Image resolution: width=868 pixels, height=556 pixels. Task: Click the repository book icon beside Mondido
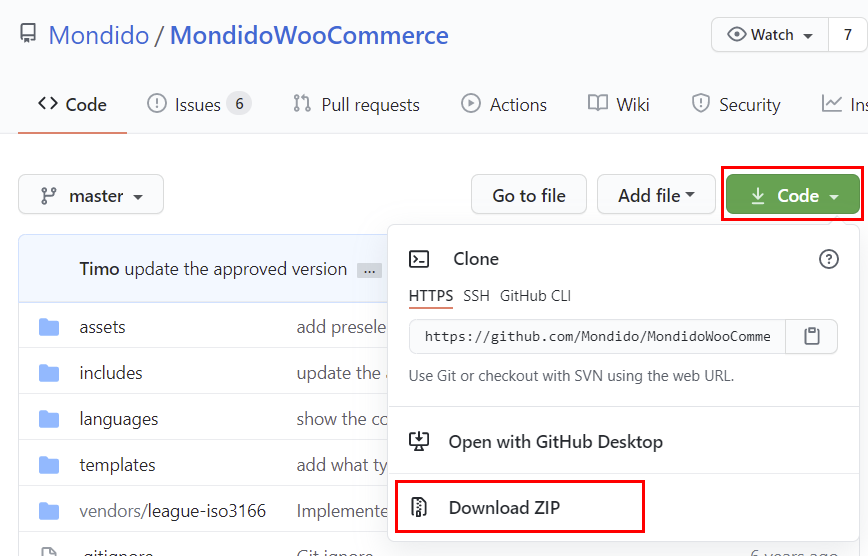[x=28, y=34]
